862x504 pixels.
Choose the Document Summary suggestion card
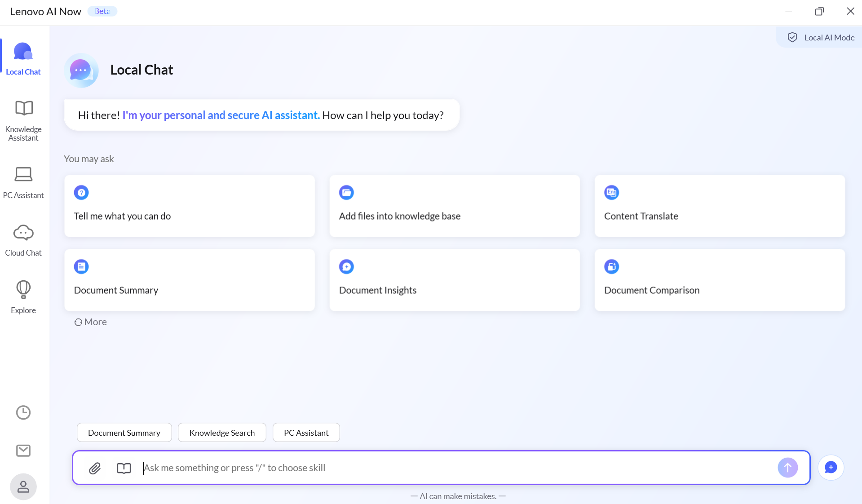(190, 280)
